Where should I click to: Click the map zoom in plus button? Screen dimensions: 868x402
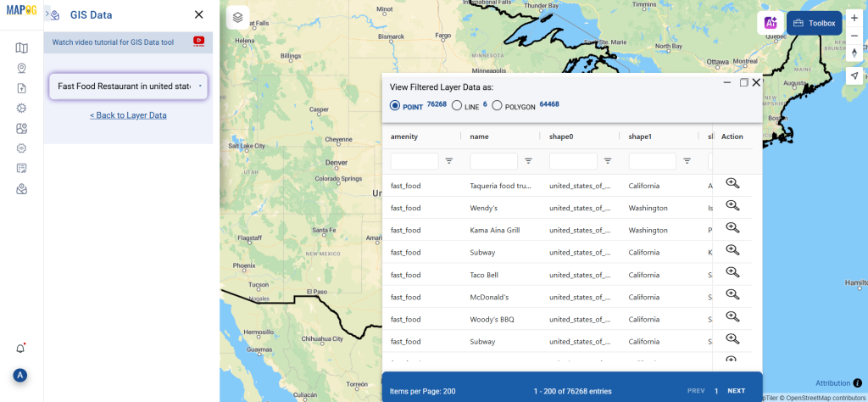pyautogui.click(x=854, y=18)
